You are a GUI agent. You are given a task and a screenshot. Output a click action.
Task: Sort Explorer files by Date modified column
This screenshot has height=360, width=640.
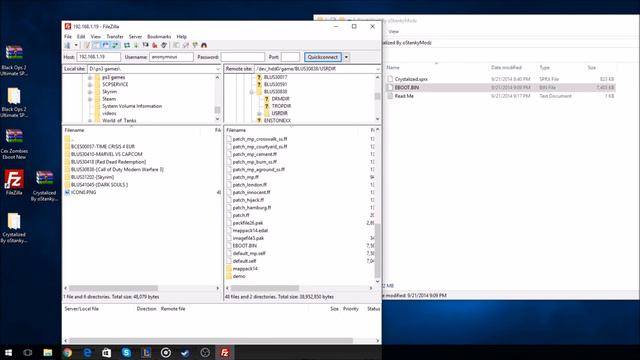(506, 67)
